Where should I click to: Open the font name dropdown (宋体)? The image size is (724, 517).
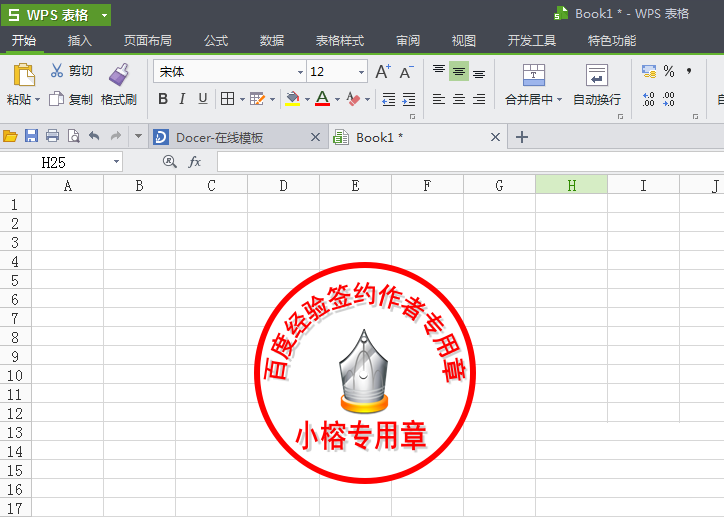click(x=300, y=72)
